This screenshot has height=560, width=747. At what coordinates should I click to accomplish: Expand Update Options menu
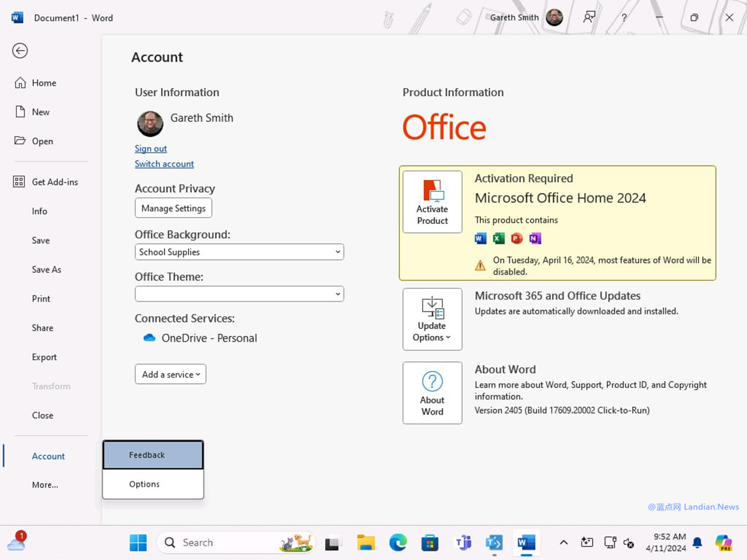[432, 320]
